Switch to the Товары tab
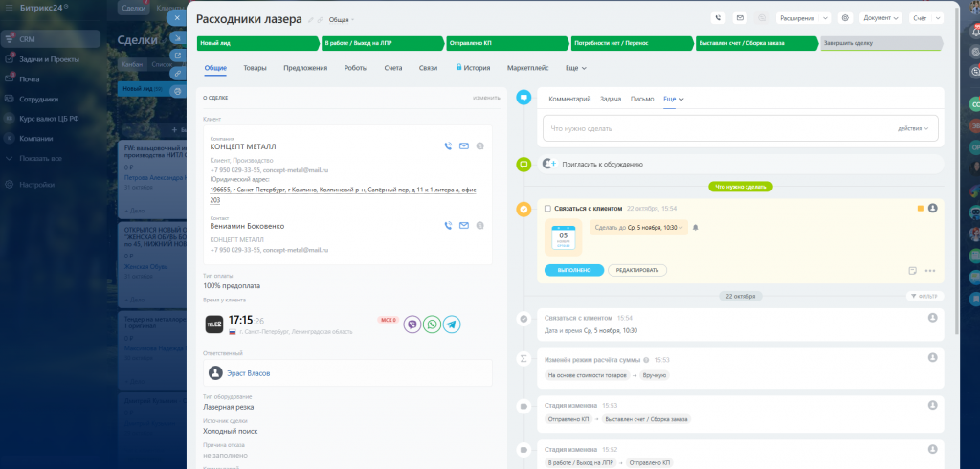Image resolution: width=980 pixels, height=469 pixels. coord(255,68)
